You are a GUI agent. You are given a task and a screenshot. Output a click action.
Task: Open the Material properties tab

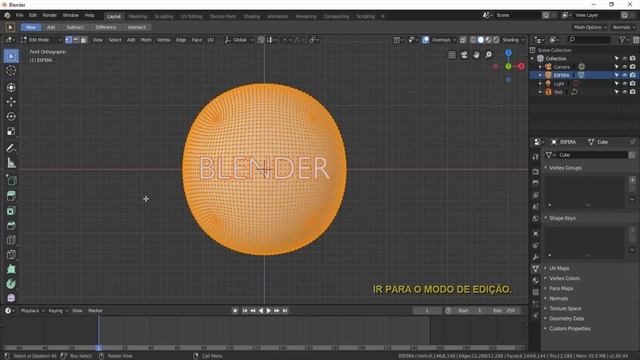(536, 280)
